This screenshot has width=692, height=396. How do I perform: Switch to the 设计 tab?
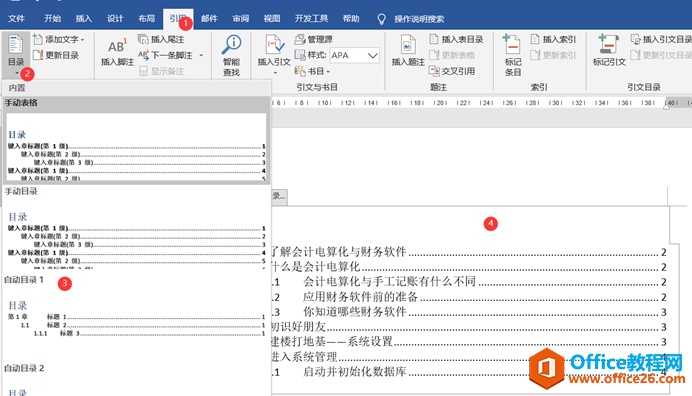pos(115,19)
